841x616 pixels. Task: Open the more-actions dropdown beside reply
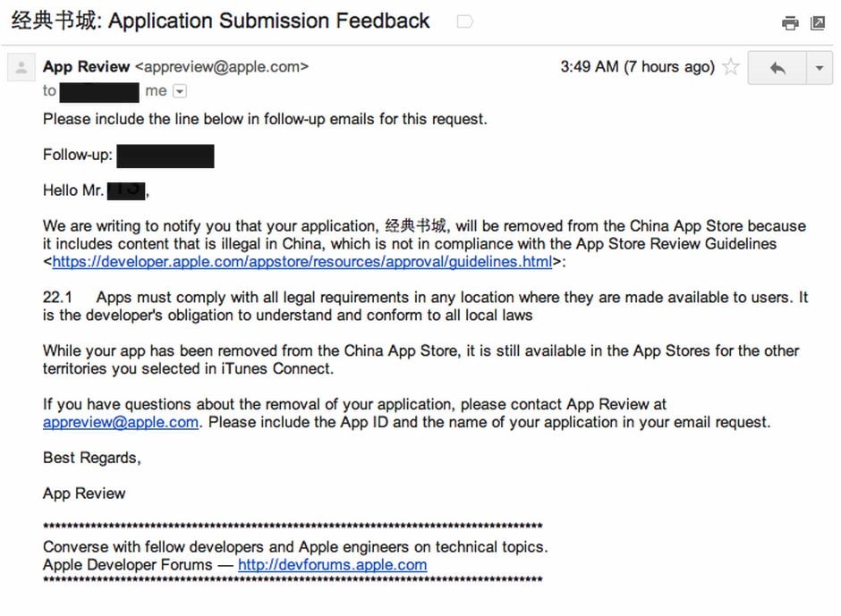(820, 68)
